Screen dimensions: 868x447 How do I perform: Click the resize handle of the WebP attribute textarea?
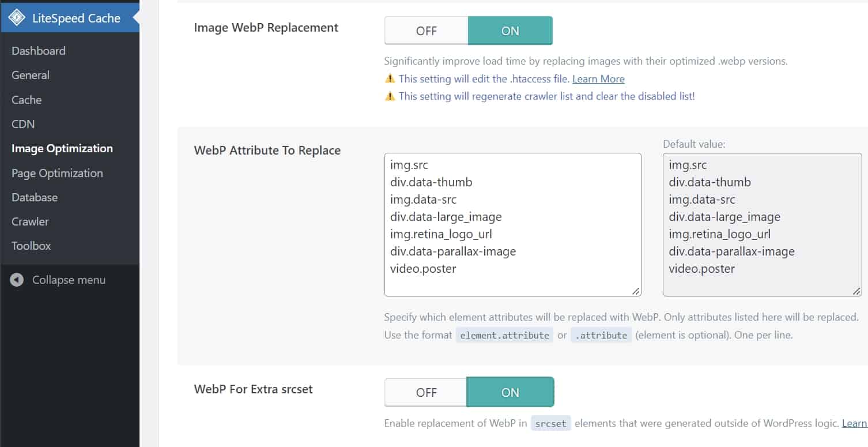(636, 291)
